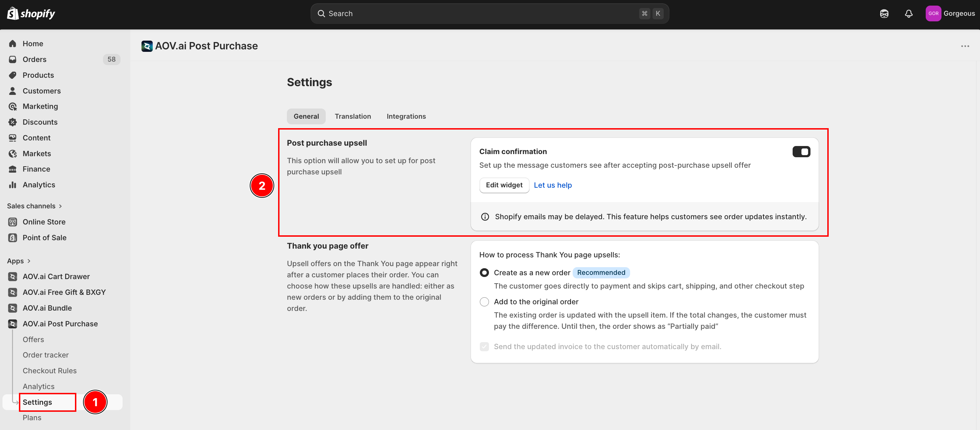Click the Point of Sale icon
980x430 pixels.
point(13,238)
